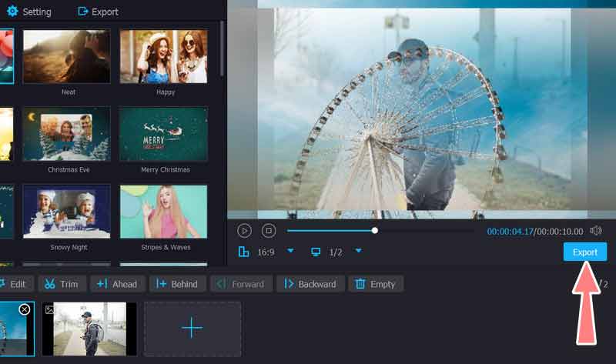Click the Ahead button
The height and width of the screenshot is (364, 616).
[x=117, y=284]
